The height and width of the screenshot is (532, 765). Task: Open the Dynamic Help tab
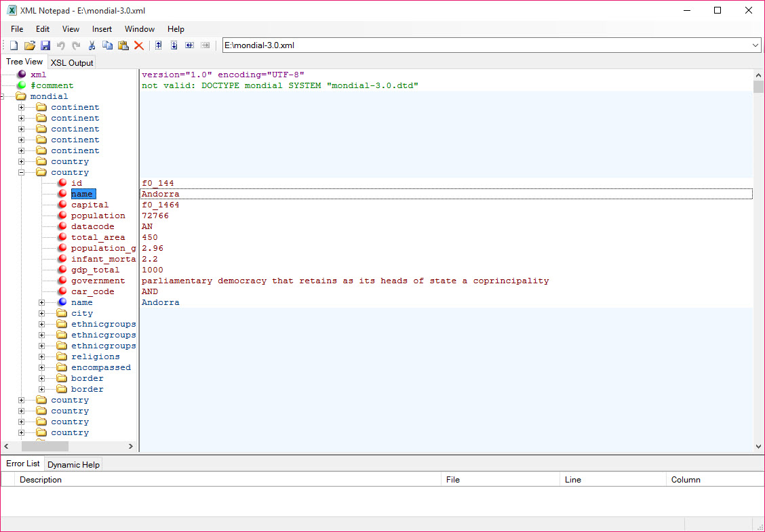tap(73, 464)
